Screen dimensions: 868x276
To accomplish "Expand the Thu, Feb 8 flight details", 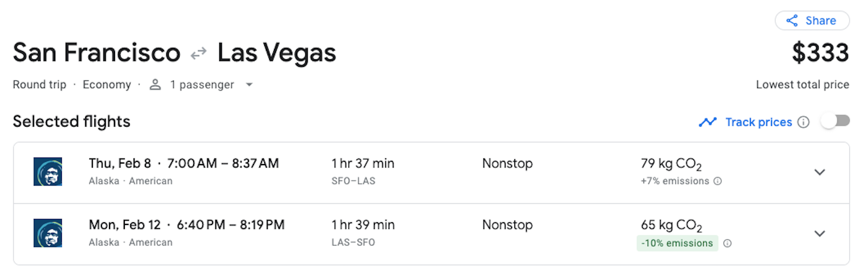I will (x=819, y=172).
